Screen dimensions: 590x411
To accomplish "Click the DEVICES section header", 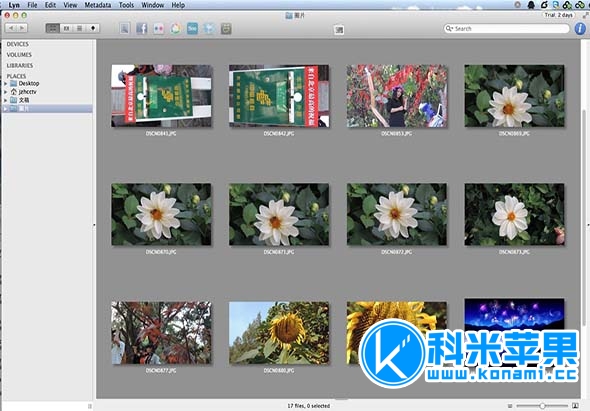I will (x=18, y=44).
